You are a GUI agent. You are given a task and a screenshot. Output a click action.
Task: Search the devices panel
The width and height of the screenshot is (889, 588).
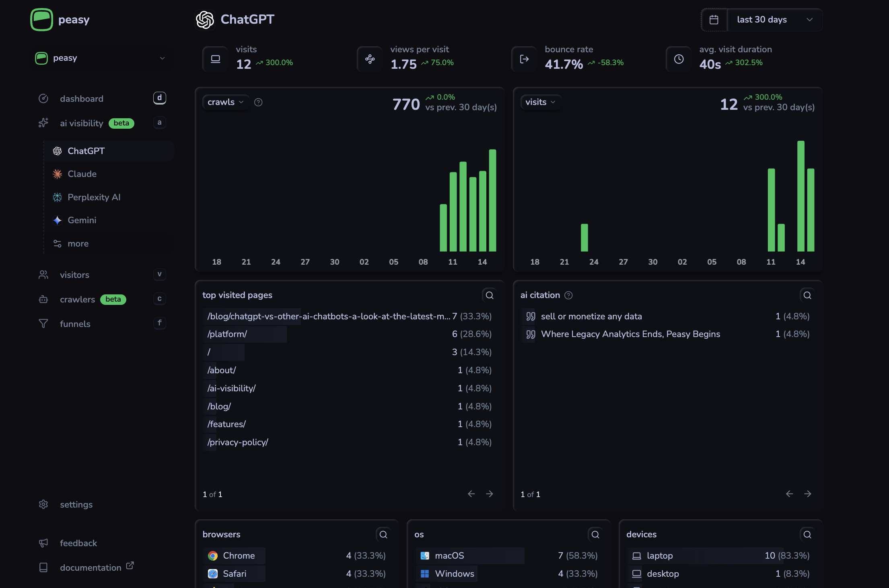click(807, 535)
